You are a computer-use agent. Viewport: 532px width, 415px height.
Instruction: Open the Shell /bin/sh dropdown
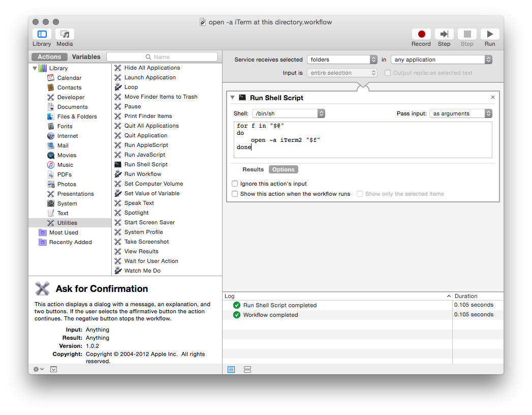point(289,113)
